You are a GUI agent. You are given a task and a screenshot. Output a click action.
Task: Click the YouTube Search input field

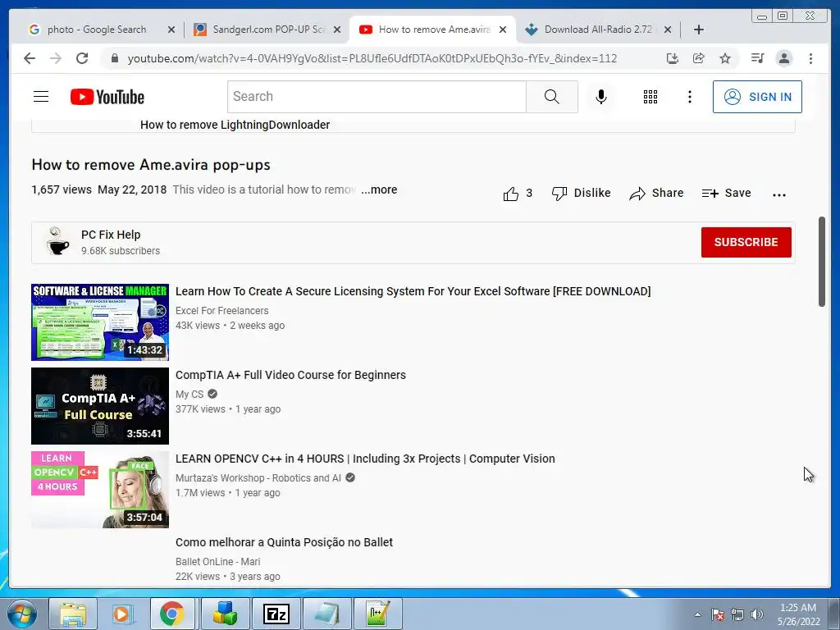click(x=377, y=97)
